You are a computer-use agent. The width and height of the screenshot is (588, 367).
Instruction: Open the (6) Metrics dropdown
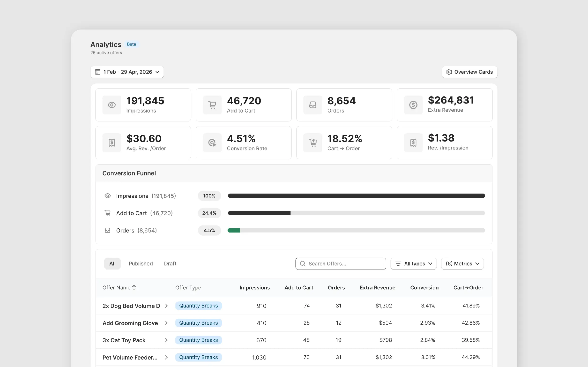[x=462, y=264]
